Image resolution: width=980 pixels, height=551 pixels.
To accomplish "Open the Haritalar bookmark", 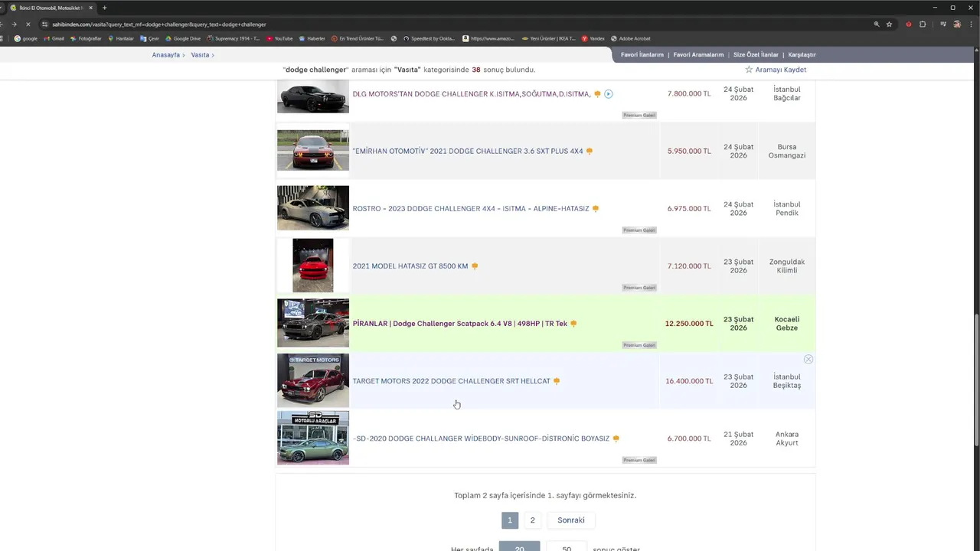I will (121, 38).
